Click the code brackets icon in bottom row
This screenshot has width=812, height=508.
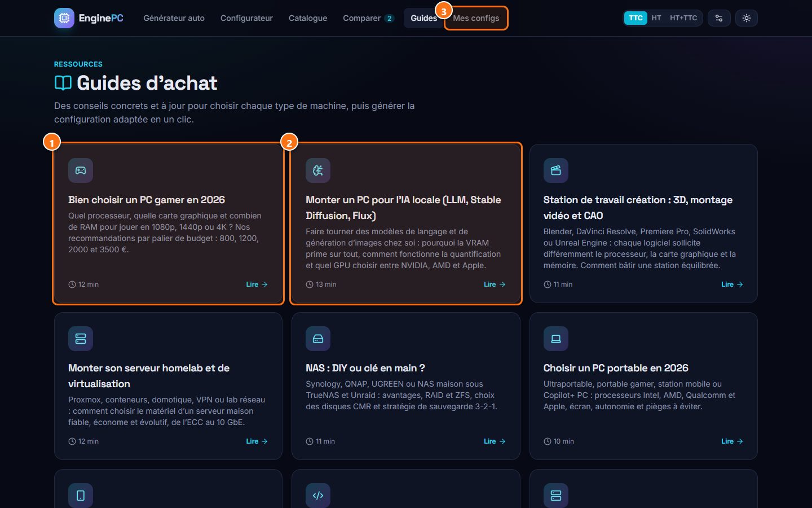pyautogui.click(x=318, y=496)
